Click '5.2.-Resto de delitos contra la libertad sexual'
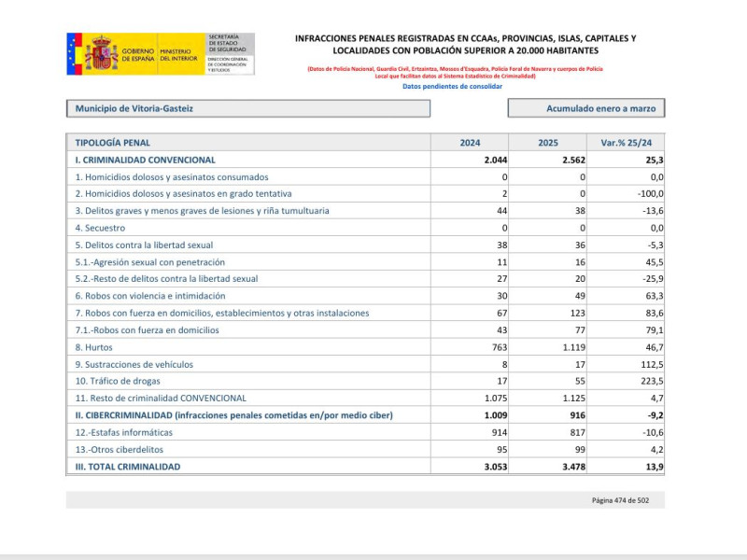747x560 pixels. pyautogui.click(x=166, y=279)
